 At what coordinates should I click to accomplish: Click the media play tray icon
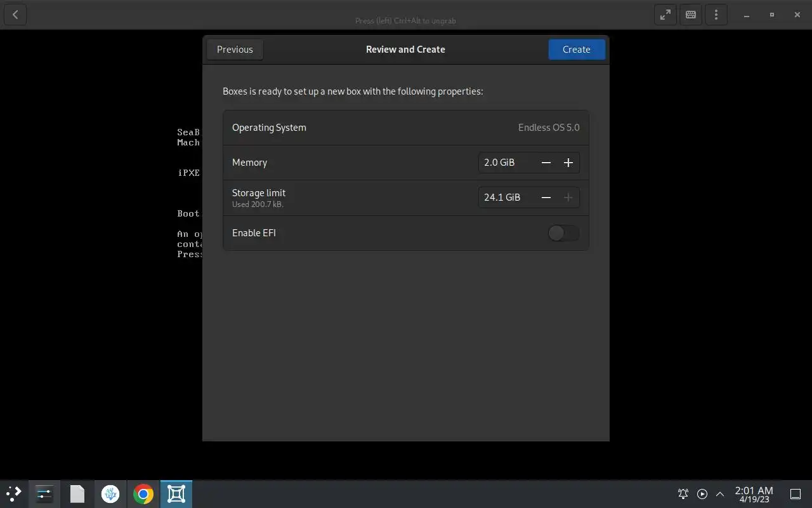tap(702, 493)
